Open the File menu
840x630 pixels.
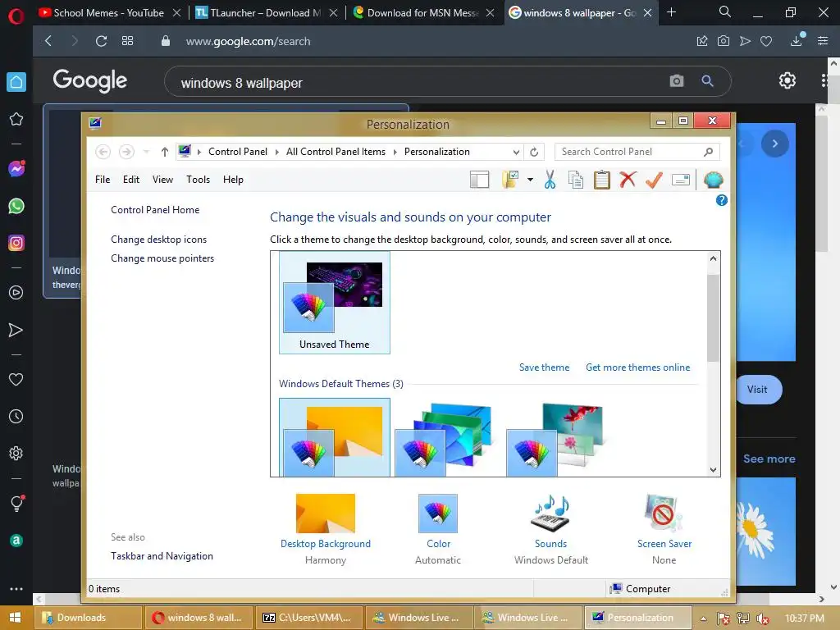click(x=103, y=180)
